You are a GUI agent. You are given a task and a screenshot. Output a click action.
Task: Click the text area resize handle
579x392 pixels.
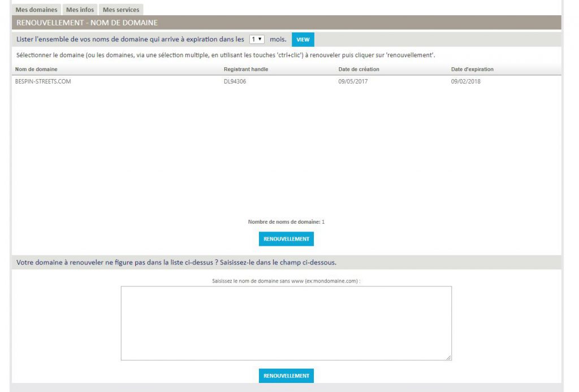448,358
